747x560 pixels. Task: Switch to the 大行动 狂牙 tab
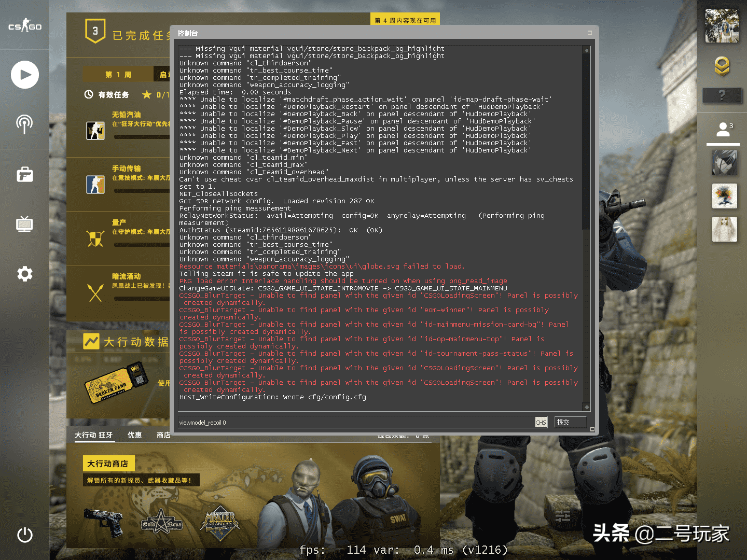(x=94, y=435)
